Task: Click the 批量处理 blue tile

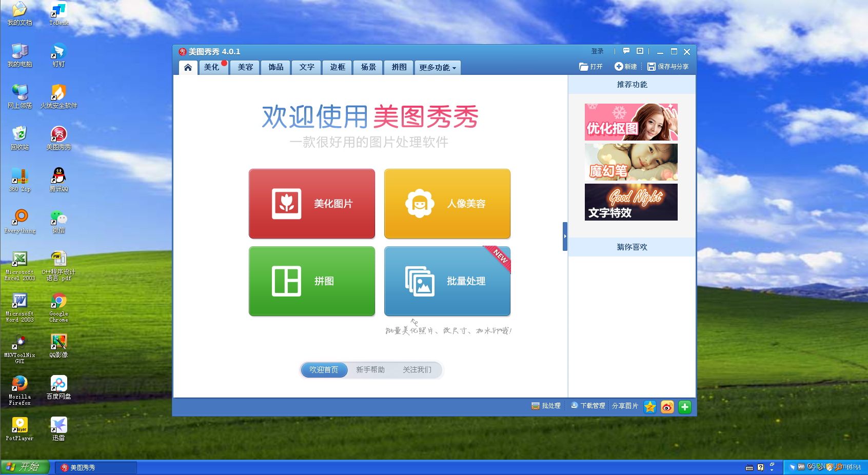Action: (x=447, y=281)
